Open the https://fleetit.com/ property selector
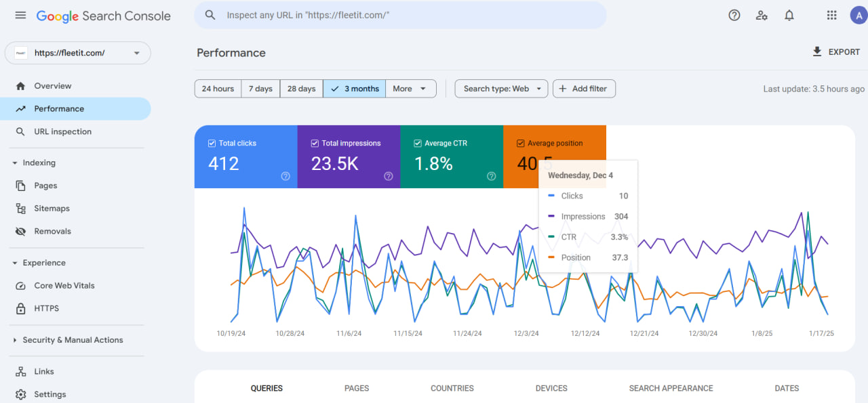 78,53
